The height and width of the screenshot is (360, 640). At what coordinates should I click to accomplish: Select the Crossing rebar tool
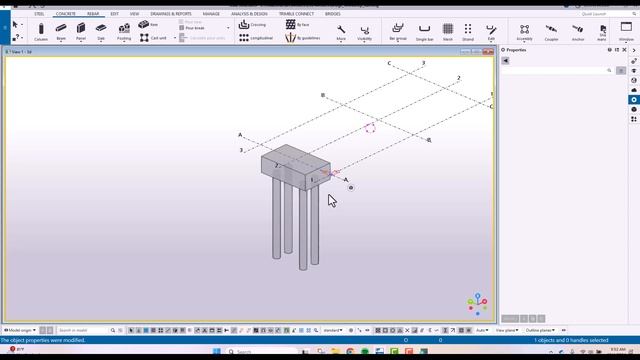[x=252, y=24]
